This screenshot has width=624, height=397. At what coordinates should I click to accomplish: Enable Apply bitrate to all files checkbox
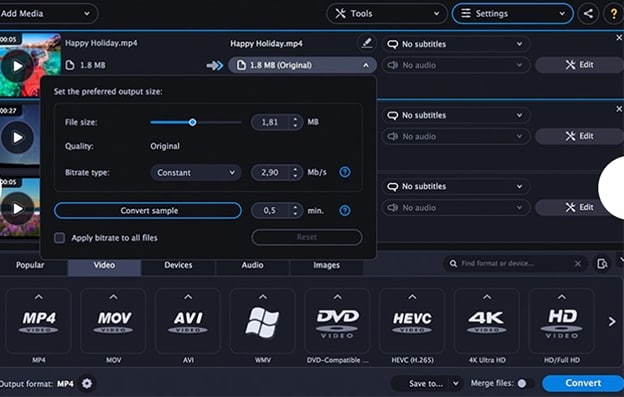click(x=60, y=238)
